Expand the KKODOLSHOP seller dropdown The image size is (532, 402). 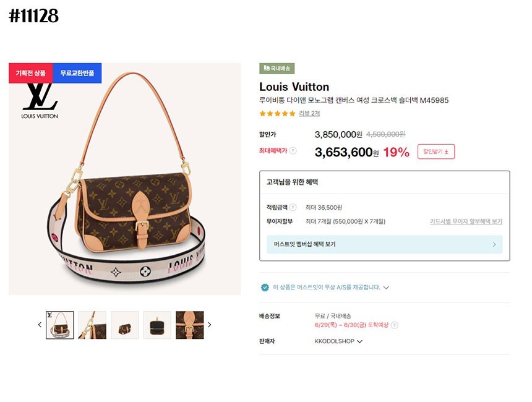pos(359,341)
